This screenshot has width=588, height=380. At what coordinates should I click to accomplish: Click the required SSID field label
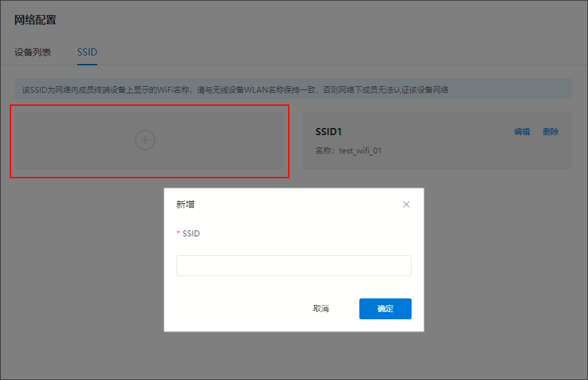click(x=188, y=234)
